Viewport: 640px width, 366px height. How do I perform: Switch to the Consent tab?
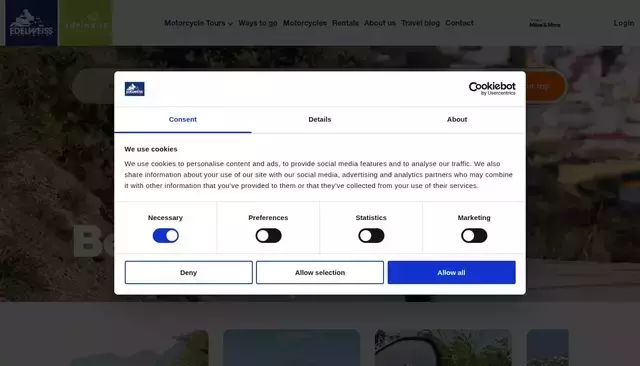[x=183, y=120]
